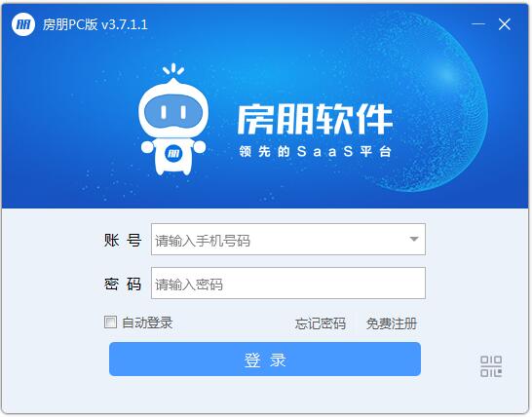Open the 忘记密码 link

[x=321, y=323]
